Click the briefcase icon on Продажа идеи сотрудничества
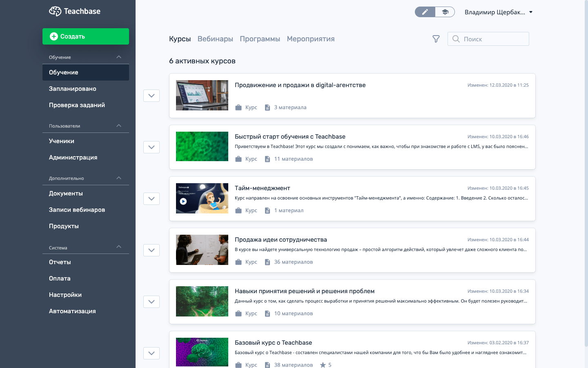 tap(238, 262)
